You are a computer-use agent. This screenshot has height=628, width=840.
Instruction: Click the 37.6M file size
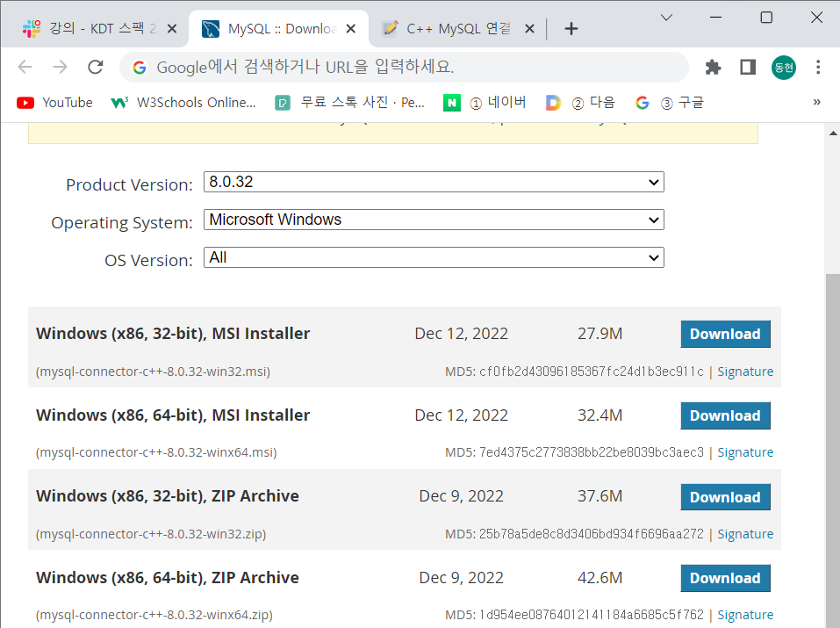coord(600,496)
